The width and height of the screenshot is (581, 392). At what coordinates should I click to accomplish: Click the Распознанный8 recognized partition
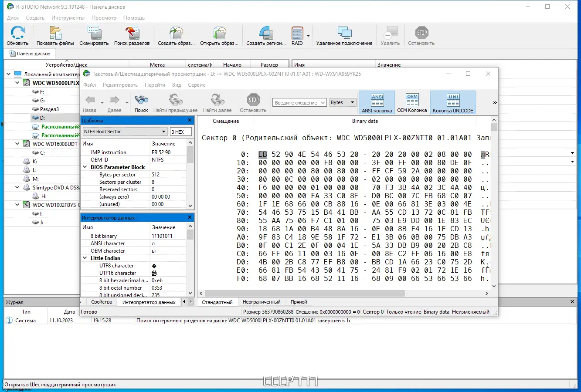coord(61,127)
